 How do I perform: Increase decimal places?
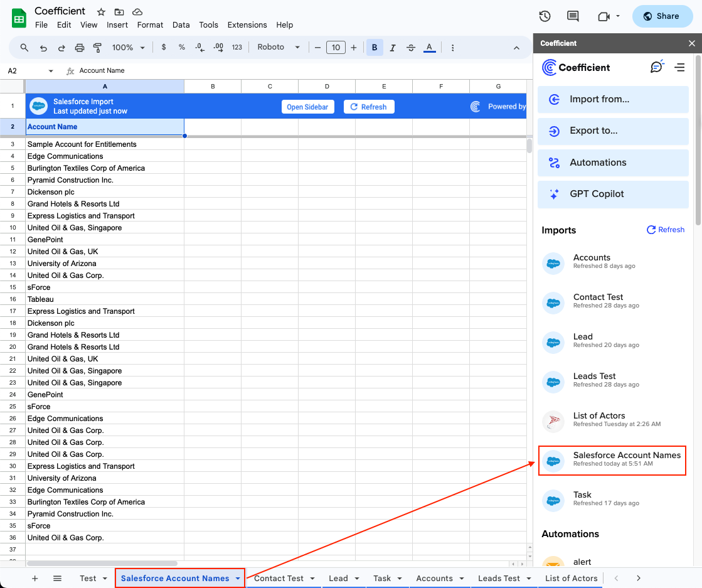218,47
